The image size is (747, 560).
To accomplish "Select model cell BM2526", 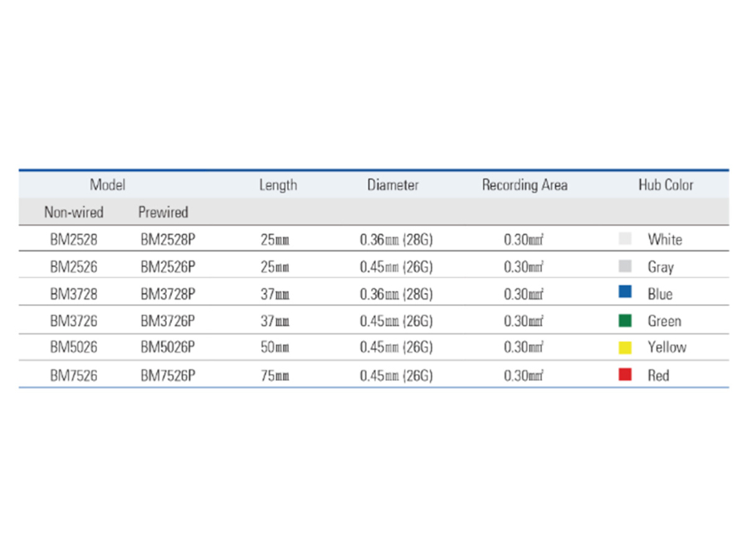I will coord(74,266).
